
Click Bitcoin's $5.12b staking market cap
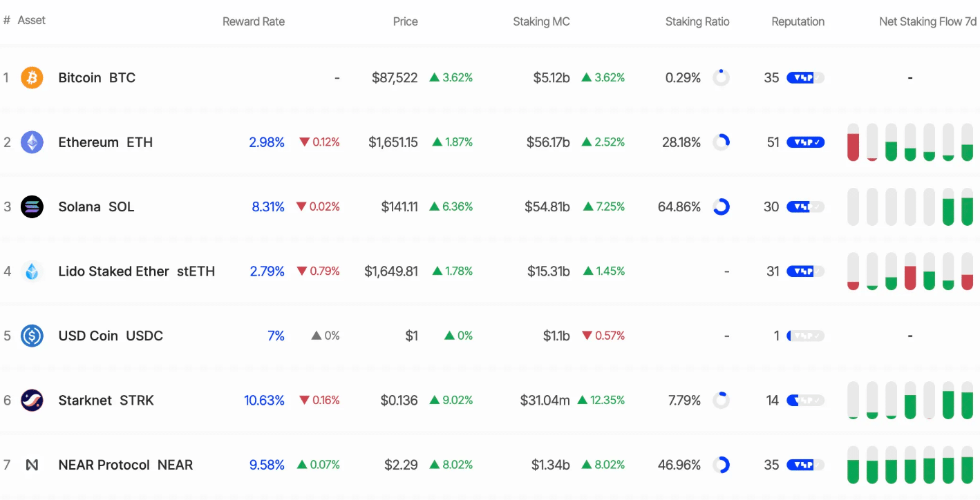pyautogui.click(x=552, y=78)
